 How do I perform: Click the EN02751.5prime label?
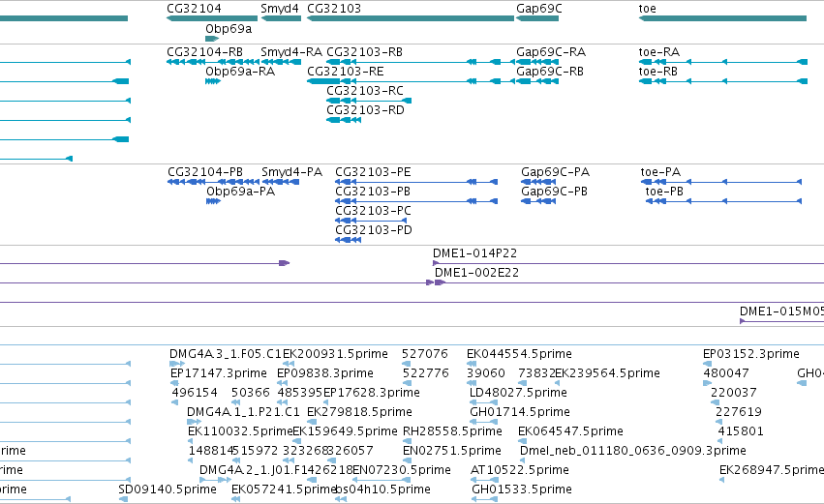point(452,451)
